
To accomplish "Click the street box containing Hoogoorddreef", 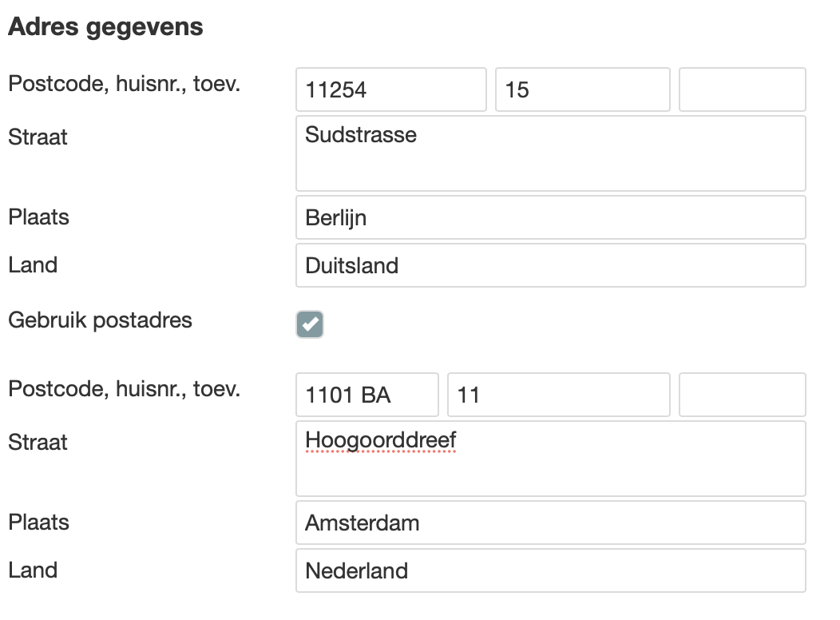I will pyautogui.click(x=550, y=459).
